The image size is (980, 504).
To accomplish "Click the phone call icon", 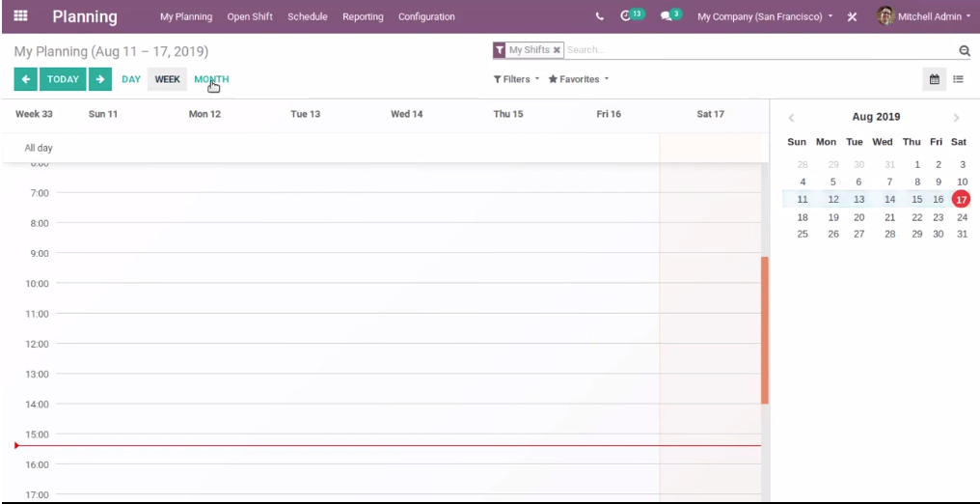I will tap(600, 16).
